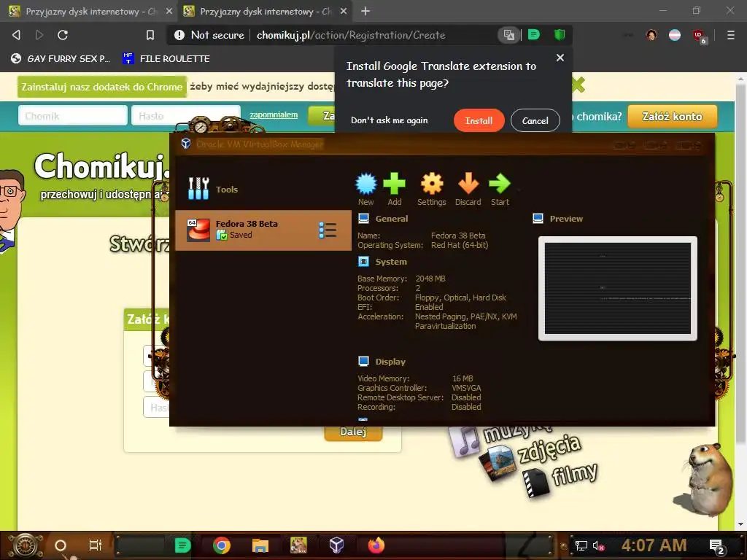Screen dimensions: 747x560
Task: Close first browser tab
Action: coord(169,11)
